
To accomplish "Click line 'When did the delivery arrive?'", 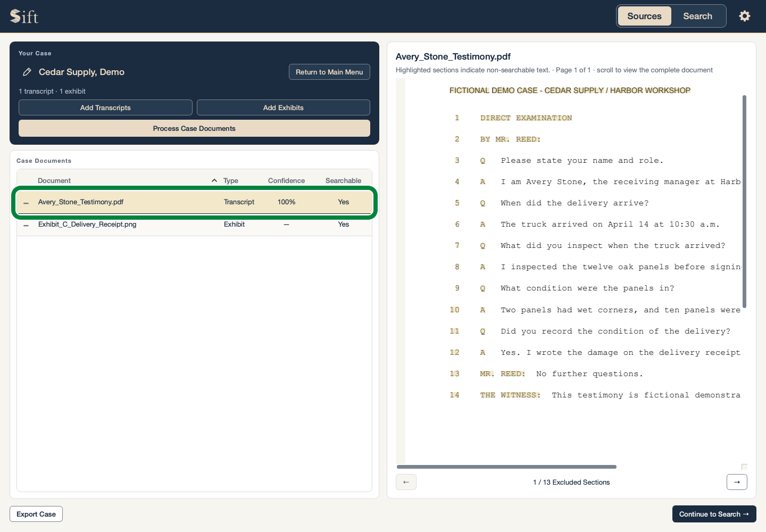I will click(x=574, y=203).
